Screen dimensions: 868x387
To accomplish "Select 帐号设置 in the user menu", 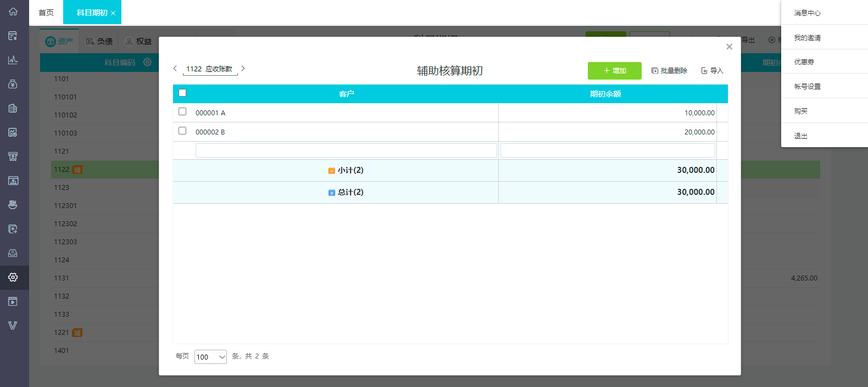I will (807, 86).
